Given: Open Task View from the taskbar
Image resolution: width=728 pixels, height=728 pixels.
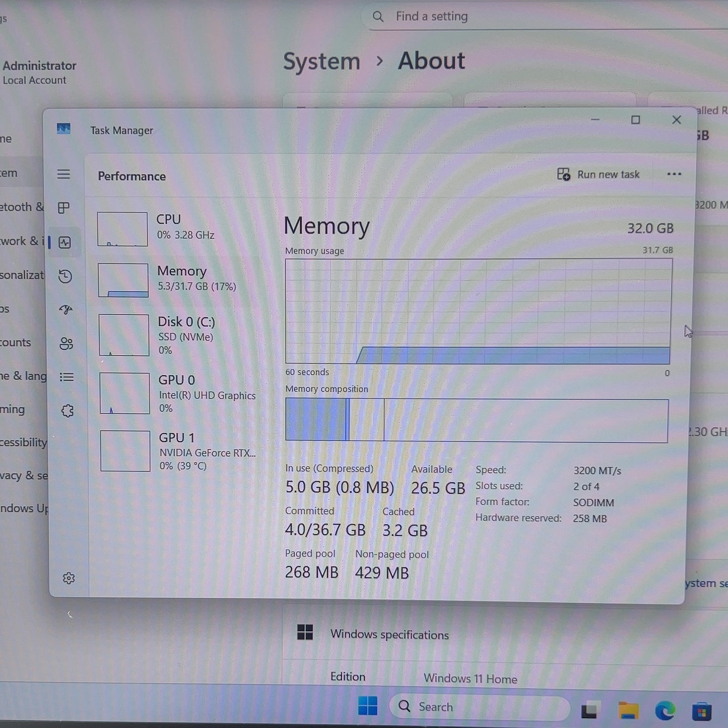Looking at the screenshot, I should coord(589,711).
